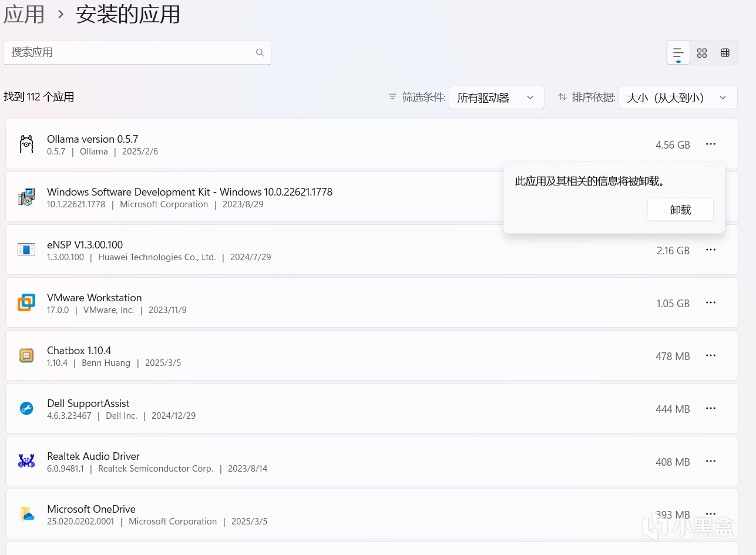Viewport: 756px width, 555px height.
Task: Select the Chatbox 1.10.4 name
Action: (79, 351)
